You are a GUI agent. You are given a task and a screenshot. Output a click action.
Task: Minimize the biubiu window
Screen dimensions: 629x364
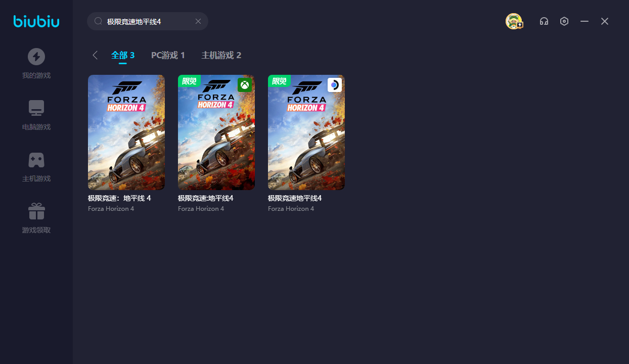tap(585, 21)
